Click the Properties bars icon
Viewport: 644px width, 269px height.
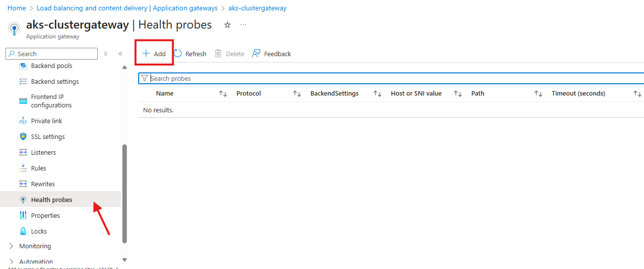(23, 215)
